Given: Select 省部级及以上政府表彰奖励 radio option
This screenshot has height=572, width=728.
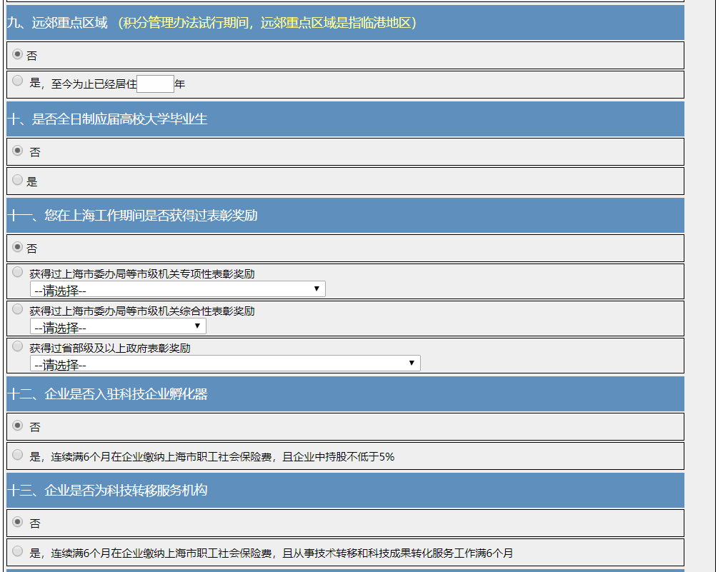Looking at the screenshot, I should click(18, 346).
